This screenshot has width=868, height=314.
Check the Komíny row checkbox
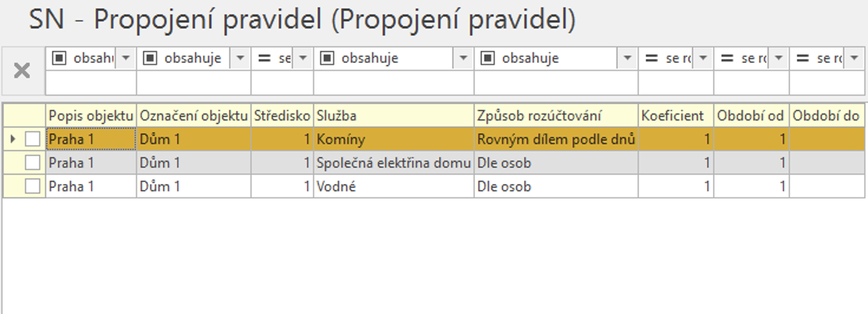click(x=32, y=139)
